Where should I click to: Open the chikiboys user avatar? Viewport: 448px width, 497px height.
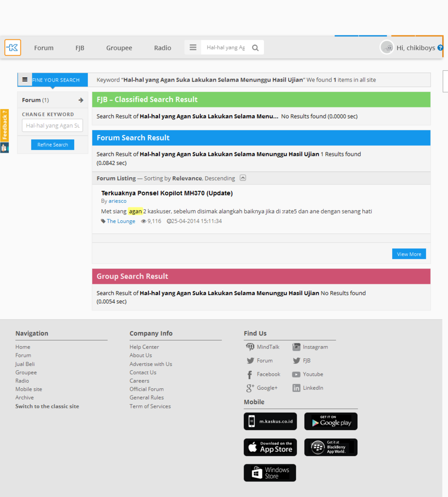point(387,48)
